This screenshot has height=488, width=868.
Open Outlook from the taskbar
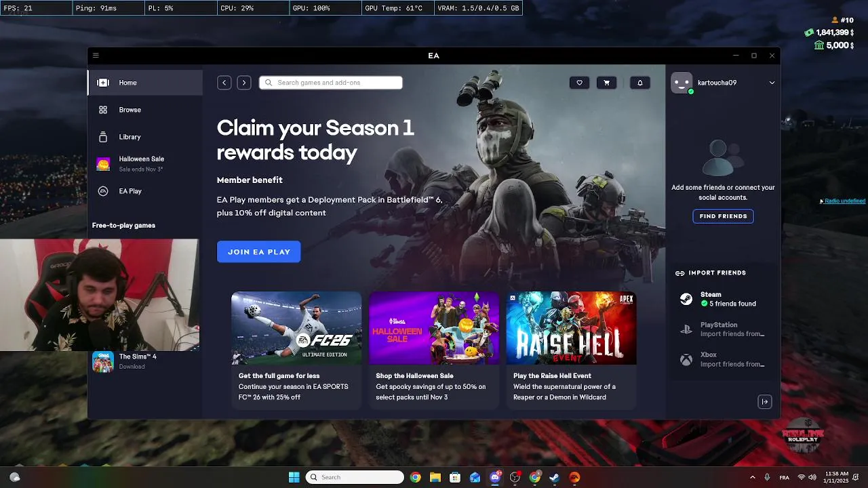pos(475,477)
